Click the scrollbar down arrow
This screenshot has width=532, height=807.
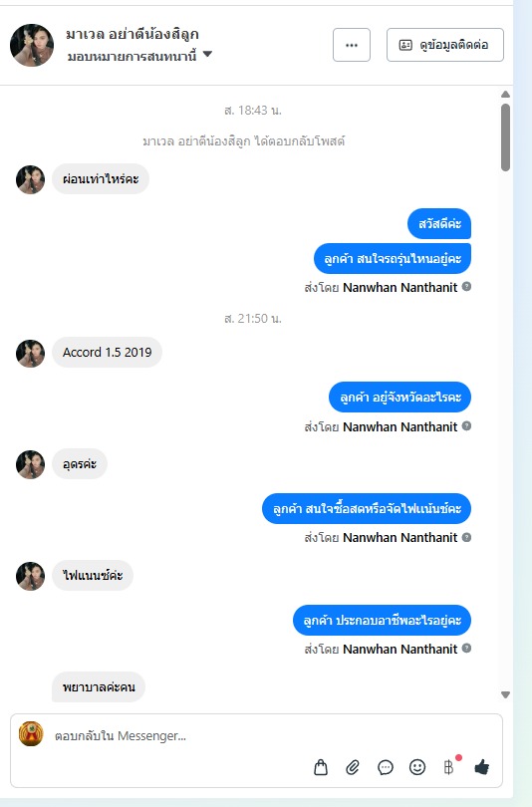point(505,694)
